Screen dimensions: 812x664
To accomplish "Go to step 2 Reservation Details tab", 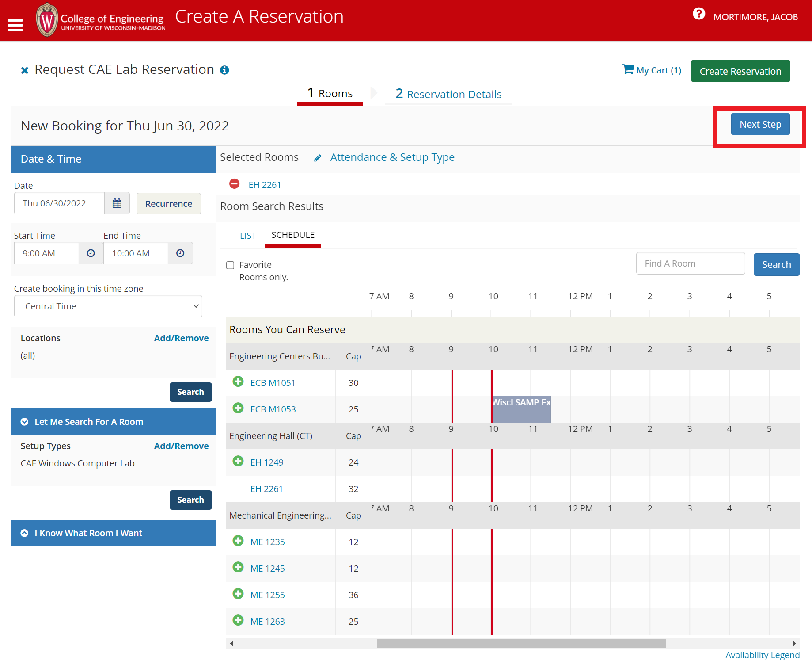I will (x=448, y=94).
